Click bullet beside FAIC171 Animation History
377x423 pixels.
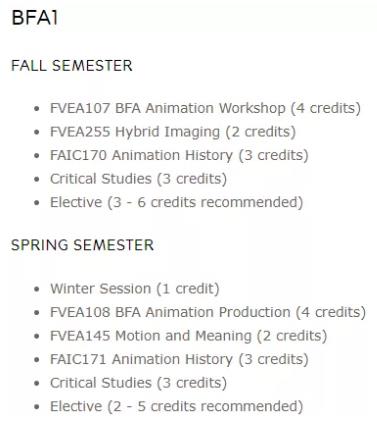coord(37,360)
